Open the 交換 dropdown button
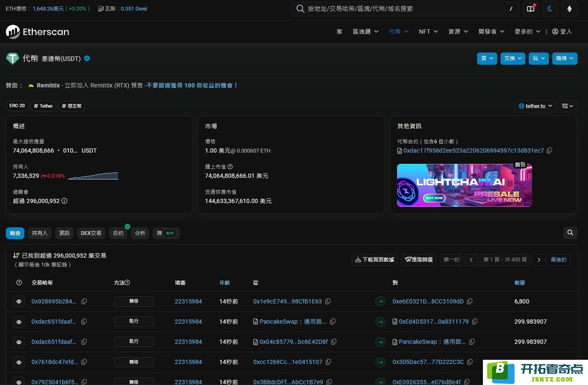 tap(513, 58)
